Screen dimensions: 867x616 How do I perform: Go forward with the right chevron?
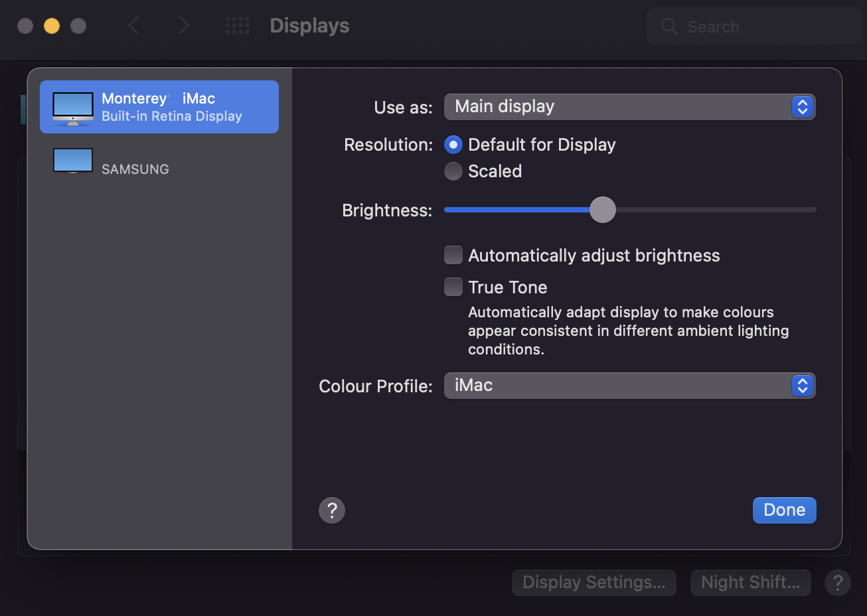tap(184, 26)
